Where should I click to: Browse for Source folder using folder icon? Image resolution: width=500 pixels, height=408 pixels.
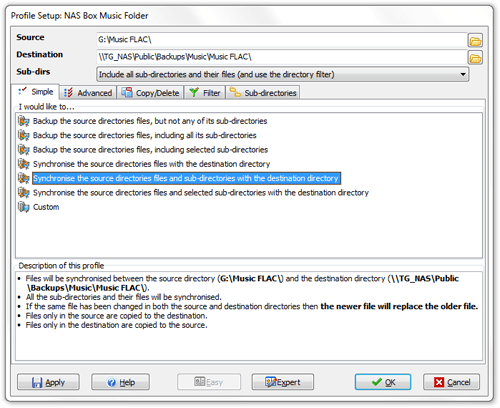[475, 41]
